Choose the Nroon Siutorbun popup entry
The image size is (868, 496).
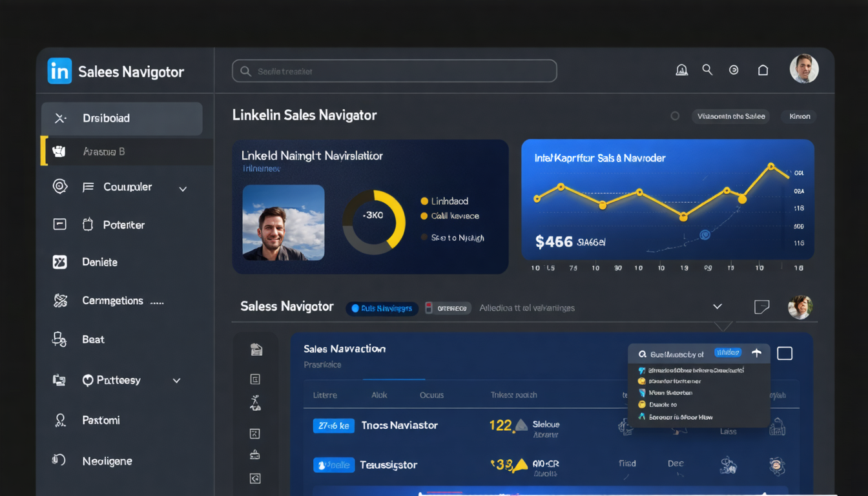point(670,393)
